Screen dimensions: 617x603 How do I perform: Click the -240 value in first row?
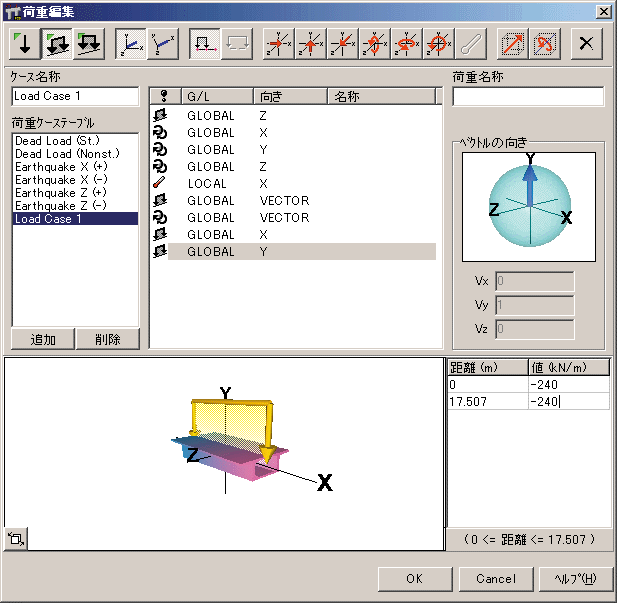click(x=569, y=384)
